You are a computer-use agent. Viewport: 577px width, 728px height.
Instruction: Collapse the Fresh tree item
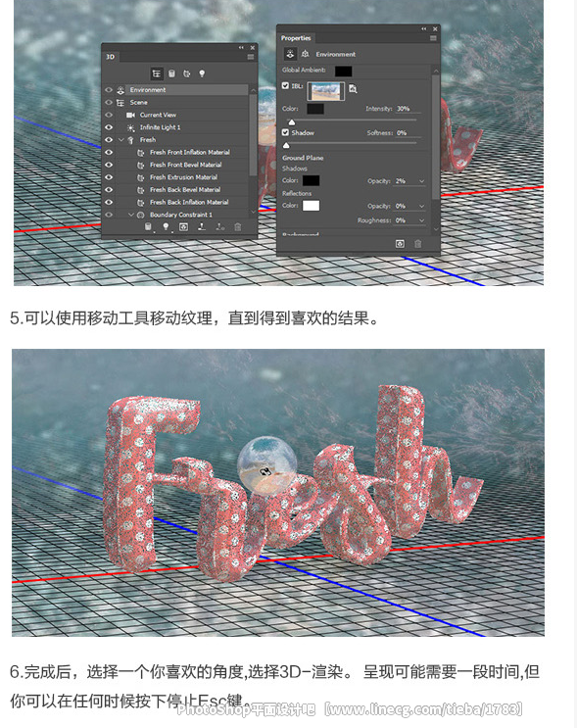point(121,140)
